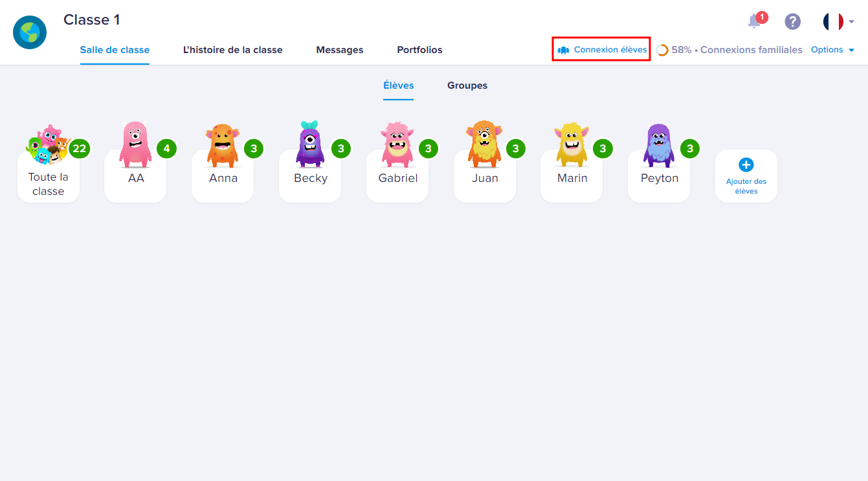Viewport: 868px width, 481px height.
Task: Click Gabriel's pink monster avatar
Action: click(397, 146)
